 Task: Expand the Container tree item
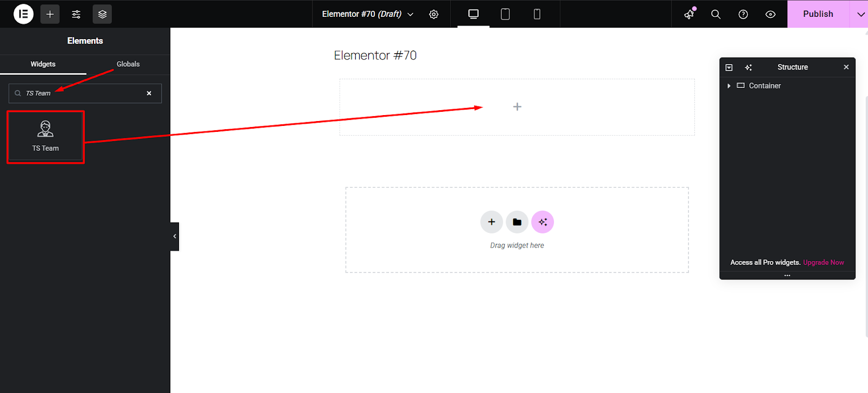click(x=729, y=86)
